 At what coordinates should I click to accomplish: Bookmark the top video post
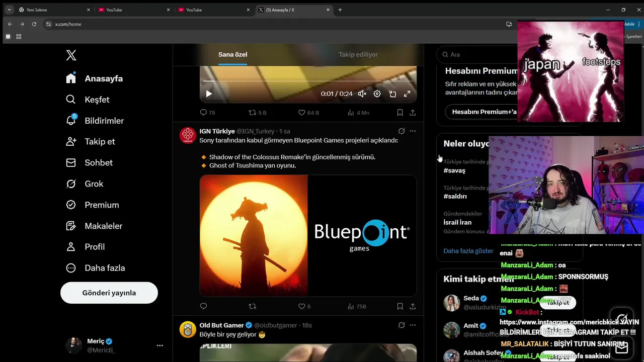(x=400, y=113)
